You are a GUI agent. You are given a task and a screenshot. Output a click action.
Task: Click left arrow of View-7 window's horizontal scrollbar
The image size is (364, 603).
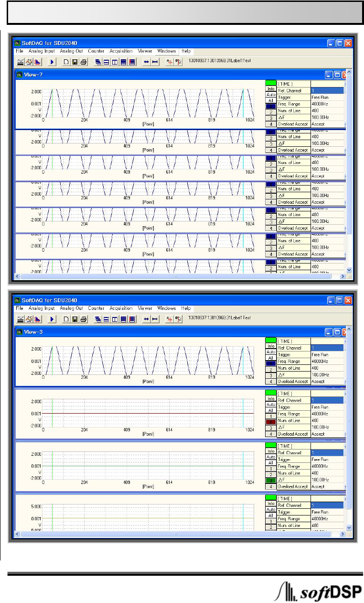[18, 276]
